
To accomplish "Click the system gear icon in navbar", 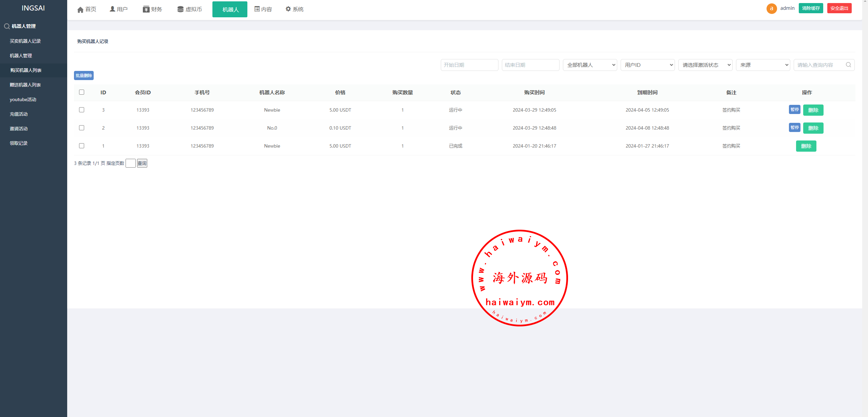I will [288, 9].
